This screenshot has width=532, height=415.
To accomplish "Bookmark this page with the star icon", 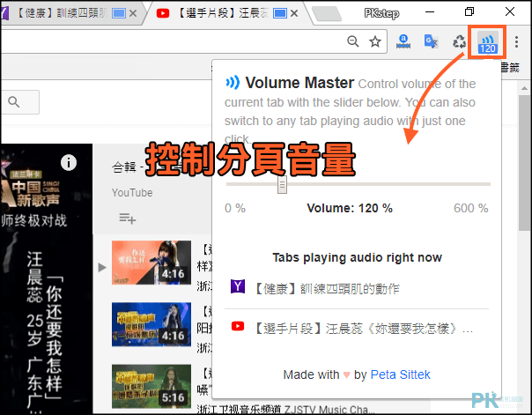I will (375, 41).
